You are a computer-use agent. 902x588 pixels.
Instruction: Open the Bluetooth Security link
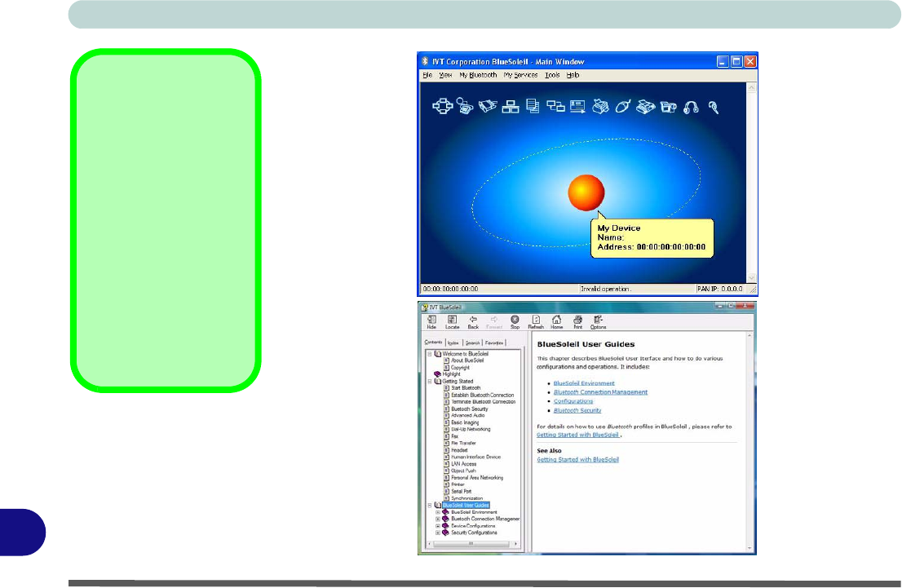[x=577, y=411]
